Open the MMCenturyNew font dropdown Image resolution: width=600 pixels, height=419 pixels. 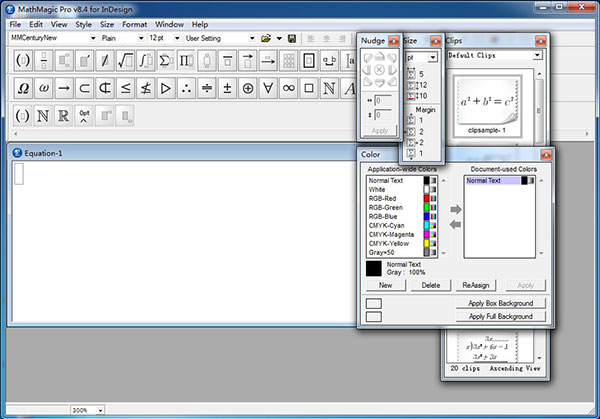(93, 38)
